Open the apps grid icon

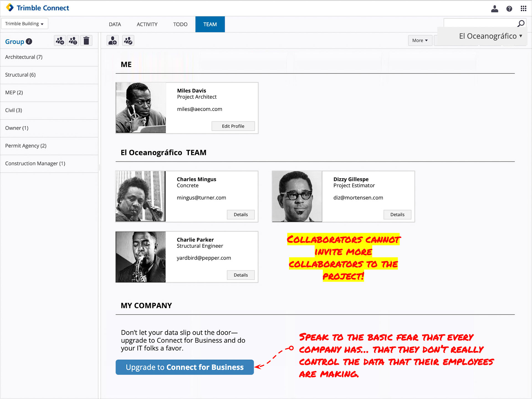pos(523,9)
